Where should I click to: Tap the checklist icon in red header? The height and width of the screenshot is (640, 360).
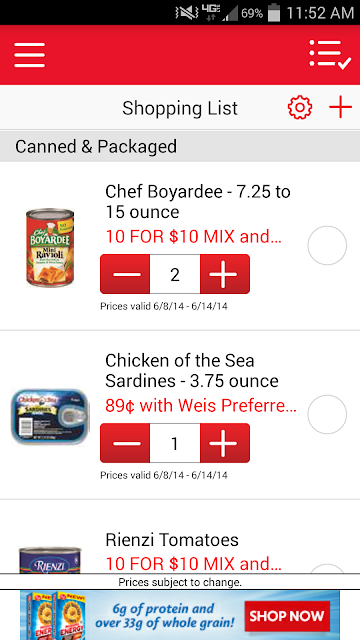coord(330,55)
